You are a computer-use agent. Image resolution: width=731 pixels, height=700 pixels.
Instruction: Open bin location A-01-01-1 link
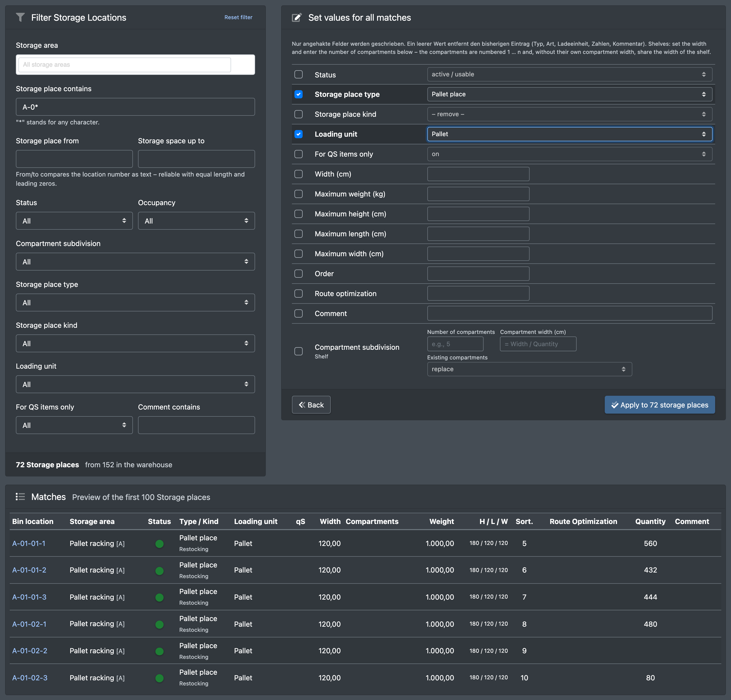click(x=29, y=543)
